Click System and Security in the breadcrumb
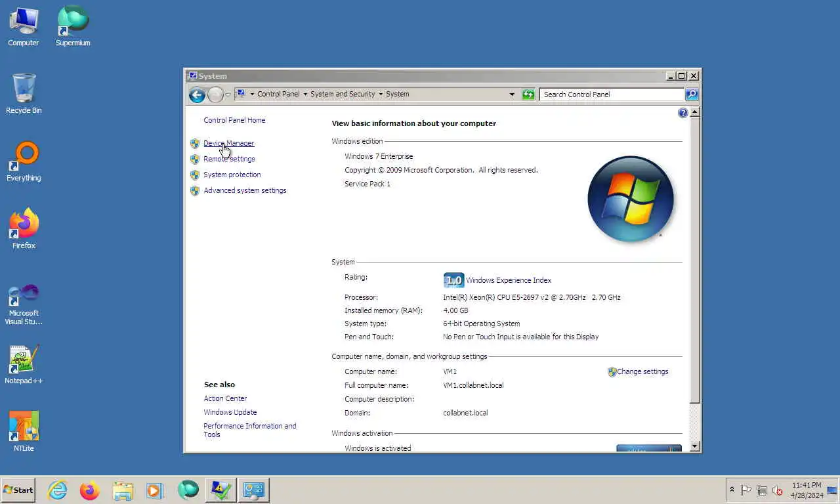 coord(343,94)
